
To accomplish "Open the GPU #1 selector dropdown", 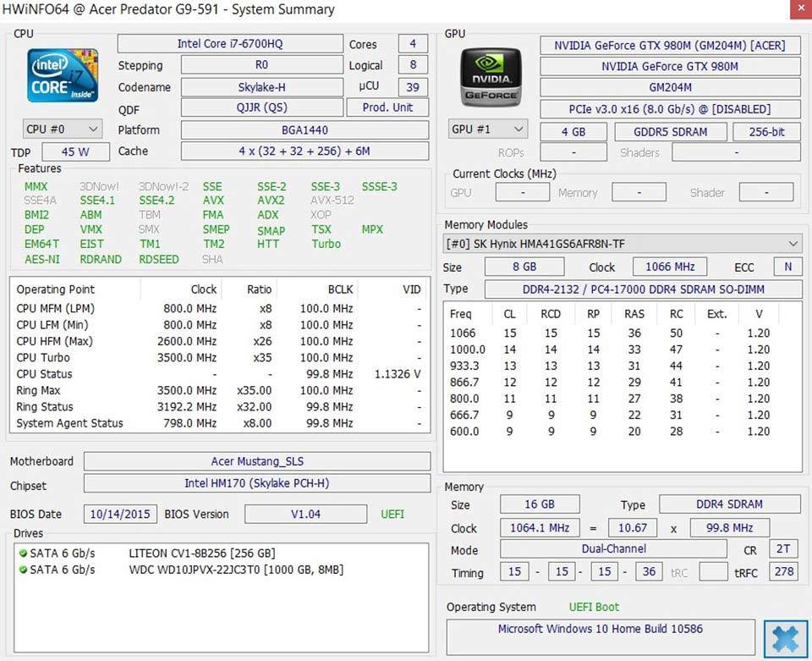I will pyautogui.click(x=487, y=129).
